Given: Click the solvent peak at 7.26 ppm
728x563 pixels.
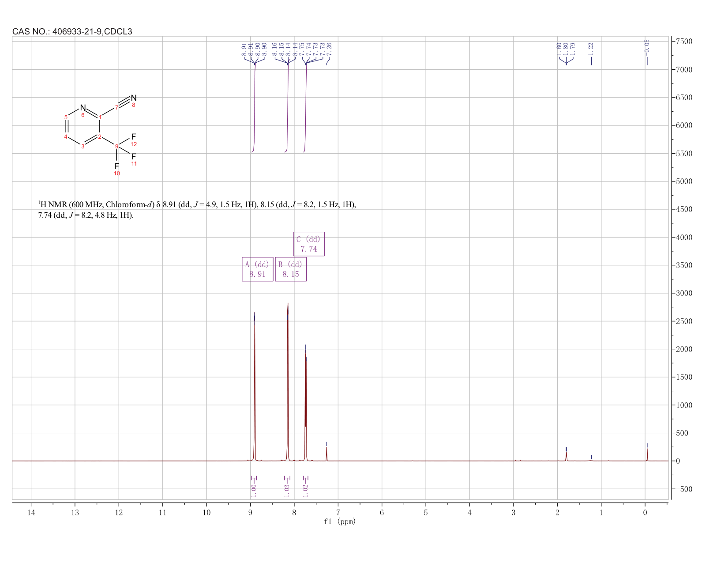Looking at the screenshot, I should pos(326,453).
